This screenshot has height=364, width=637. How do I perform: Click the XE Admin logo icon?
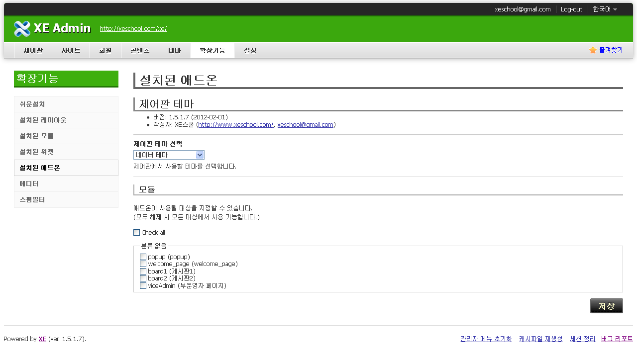[x=22, y=28]
